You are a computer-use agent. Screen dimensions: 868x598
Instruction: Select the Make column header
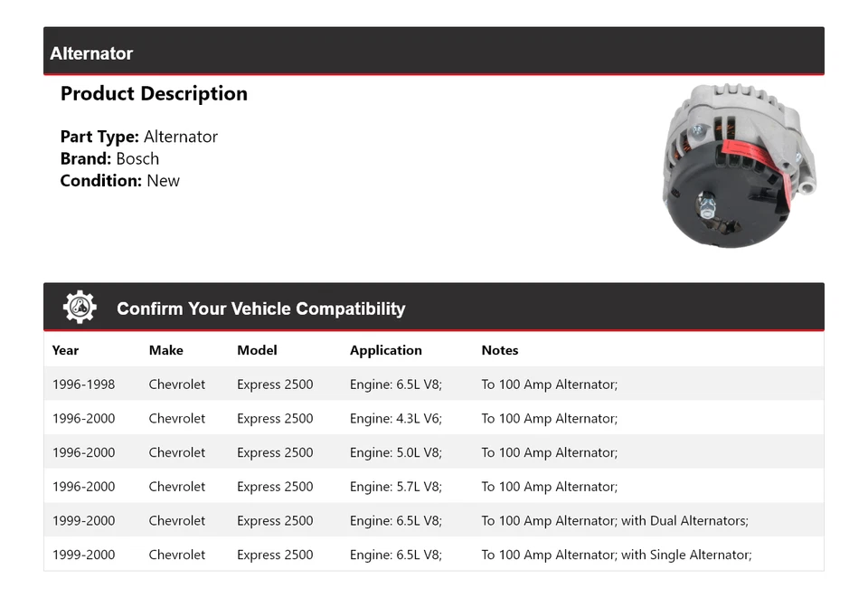[166, 350]
